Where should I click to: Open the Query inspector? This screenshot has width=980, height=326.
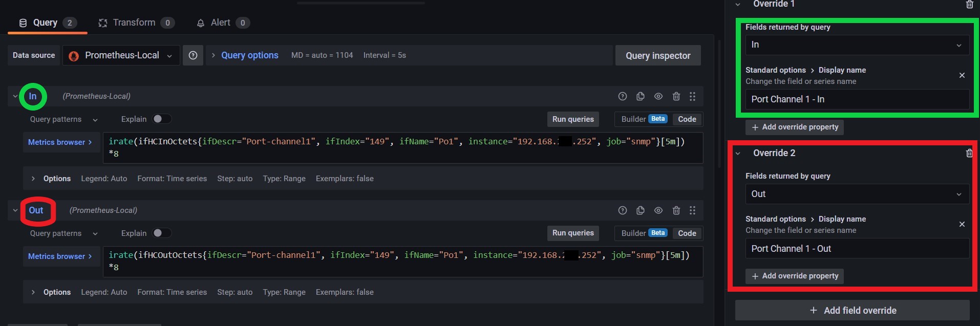(x=658, y=56)
